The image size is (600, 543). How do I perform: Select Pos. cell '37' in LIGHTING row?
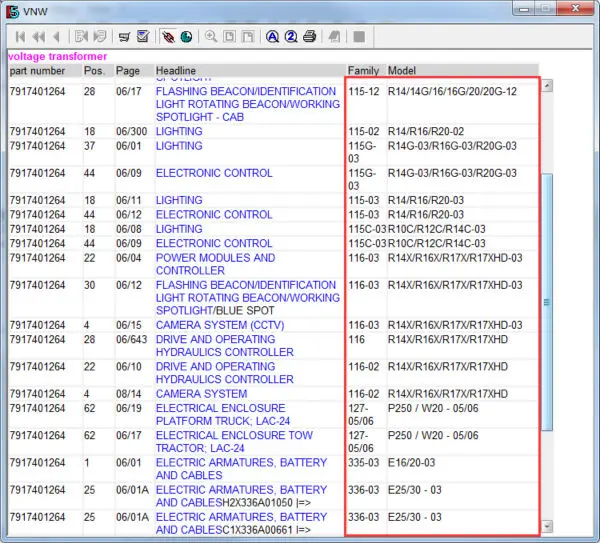coord(90,146)
